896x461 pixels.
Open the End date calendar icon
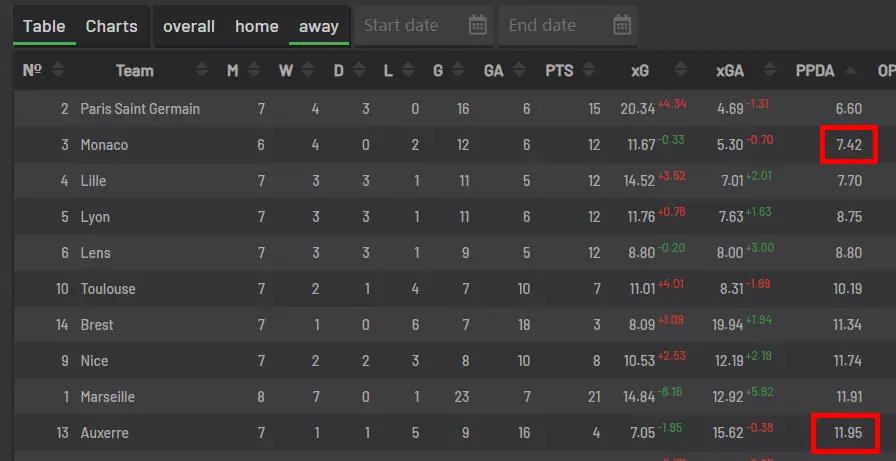[622, 25]
